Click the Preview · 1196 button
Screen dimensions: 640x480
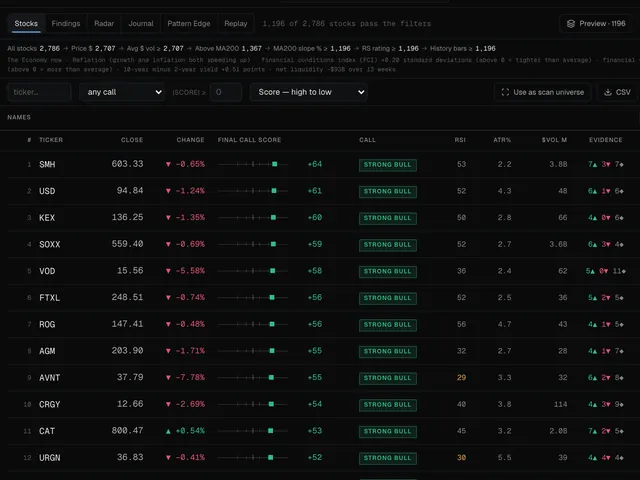click(596, 24)
